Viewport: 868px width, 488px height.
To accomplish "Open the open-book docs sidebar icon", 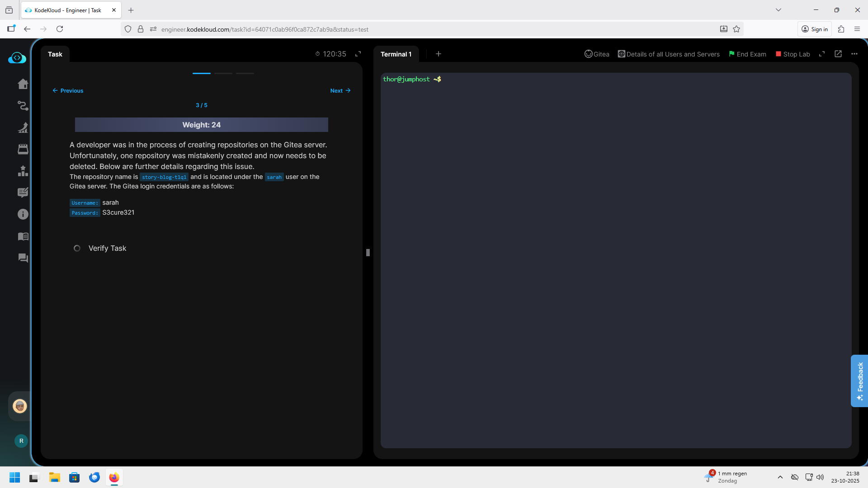I will point(23,236).
